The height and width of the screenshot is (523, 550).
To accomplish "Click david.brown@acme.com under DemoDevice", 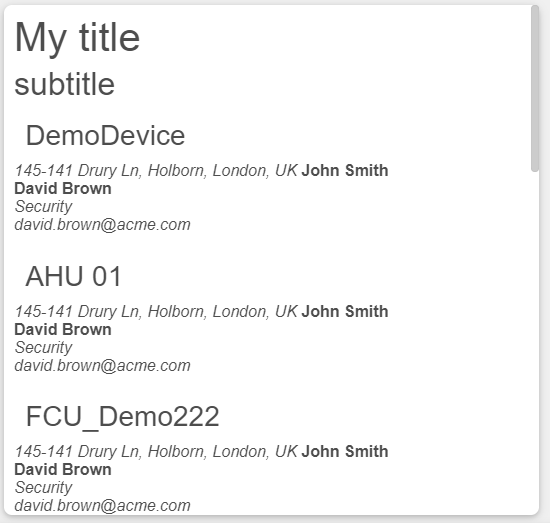I will (x=102, y=225).
